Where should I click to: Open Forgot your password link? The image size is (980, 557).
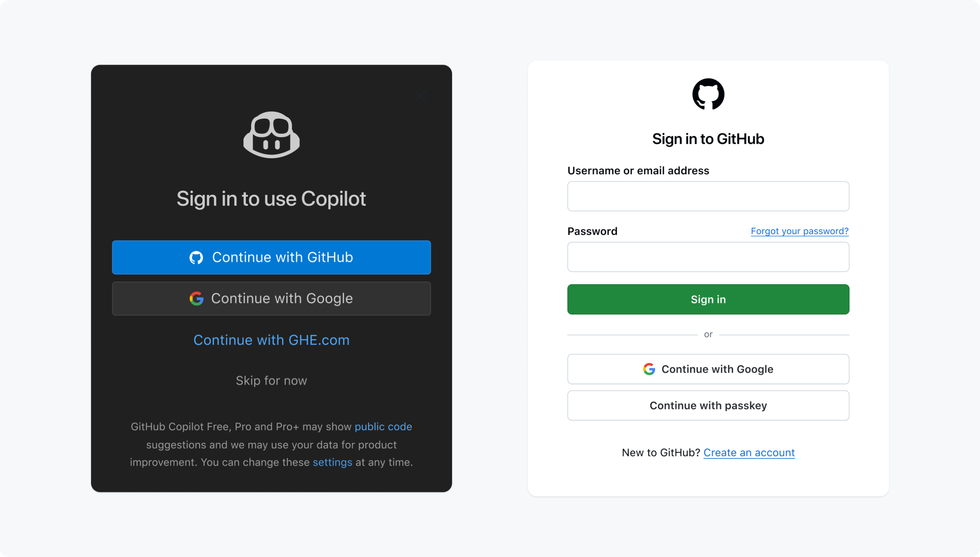point(800,231)
